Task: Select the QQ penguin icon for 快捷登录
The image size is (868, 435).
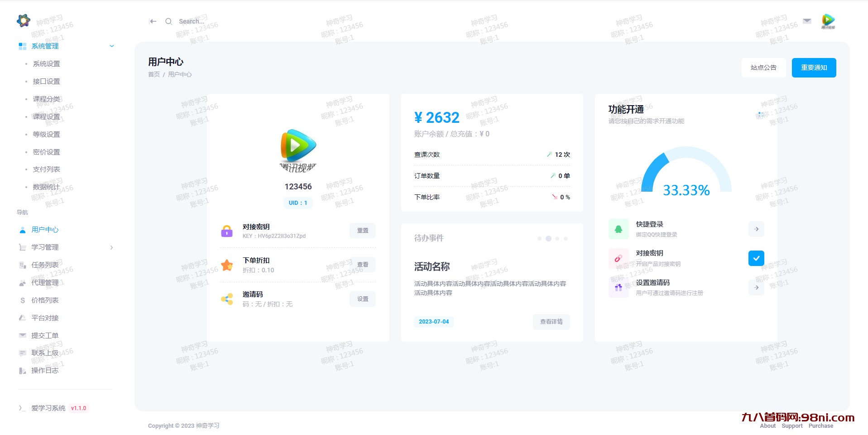Action: tap(619, 229)
